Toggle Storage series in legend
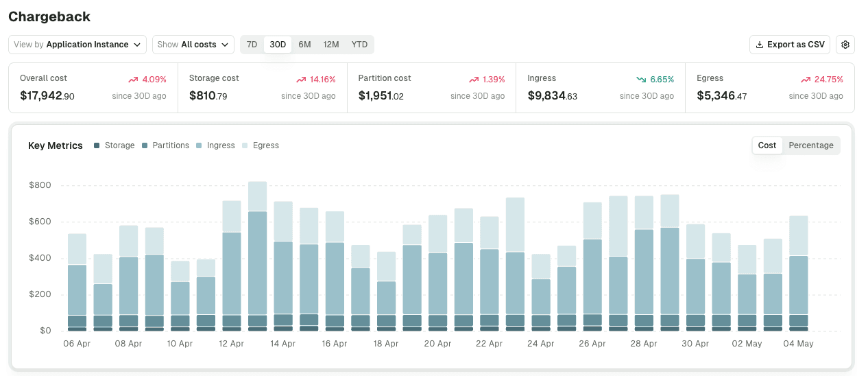The width and height of the screenshot is (868, 376). pos(114,145)
